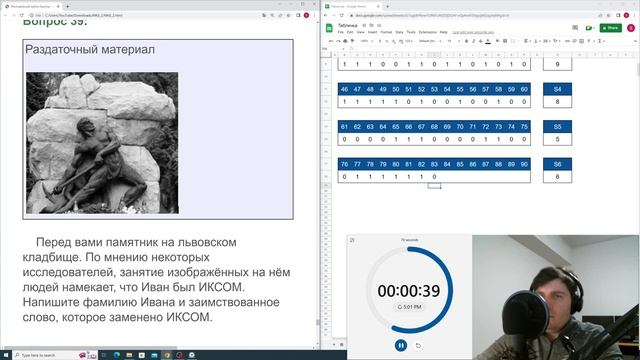The width and height of the screenshot is (640, 360).
Task: Open the vertical align dropdown
Action: (x=536, y=41)
